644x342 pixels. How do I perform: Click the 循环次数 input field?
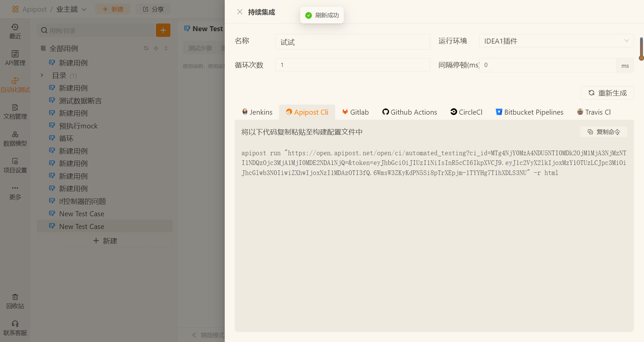click(353, 65)
